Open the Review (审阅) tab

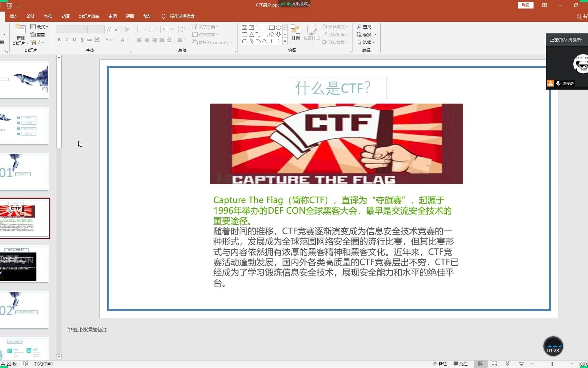pos(113,16)
